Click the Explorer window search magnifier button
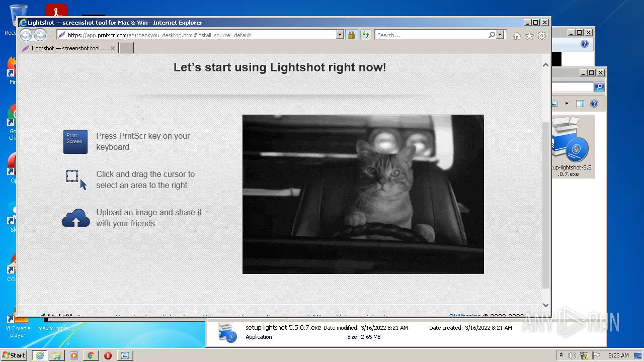 [599, 87]
